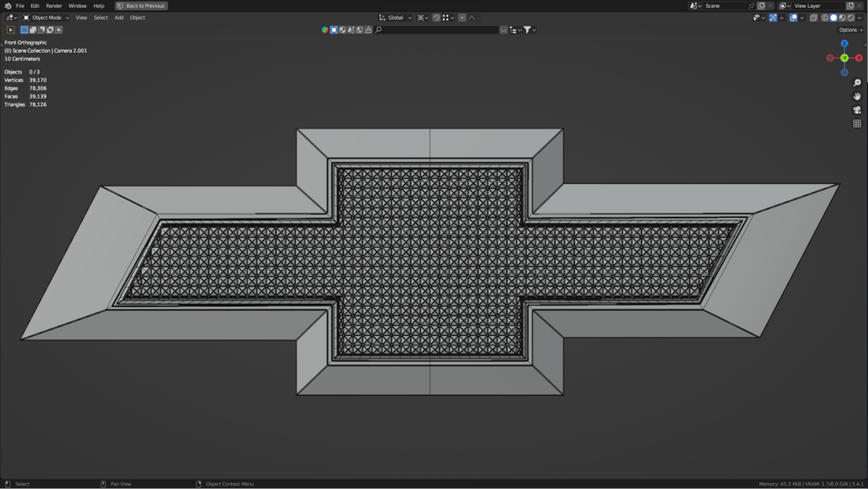Viewport: 868px width, 489px height.
Task: Open the editor type dropdown
Action: click(x=11, y=18)
